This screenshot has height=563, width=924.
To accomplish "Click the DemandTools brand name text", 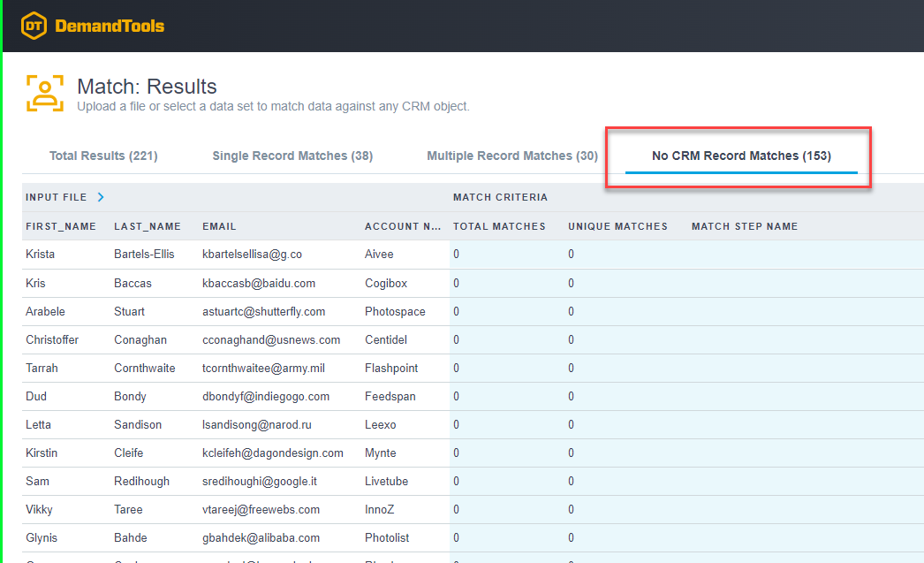I will pos(110,26).
